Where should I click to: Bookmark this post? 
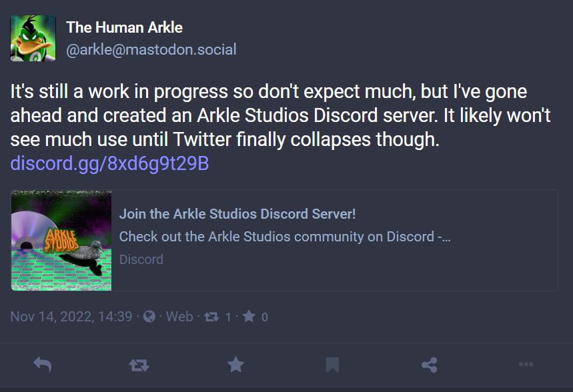332,365
